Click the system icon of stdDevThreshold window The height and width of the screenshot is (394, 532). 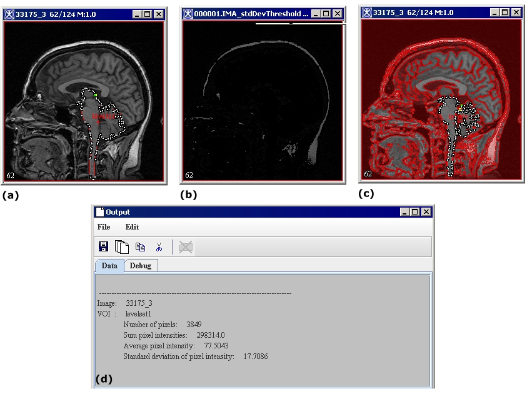(x=188, y=13)
